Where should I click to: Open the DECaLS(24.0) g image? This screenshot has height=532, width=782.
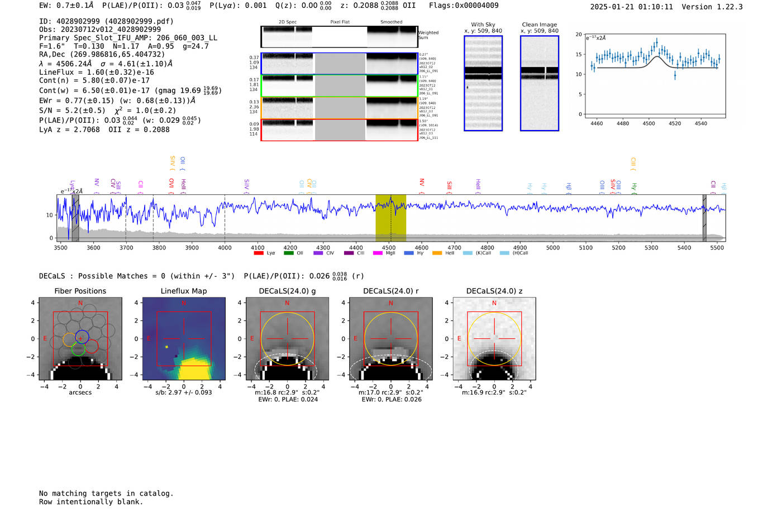(x=287, y=339)
